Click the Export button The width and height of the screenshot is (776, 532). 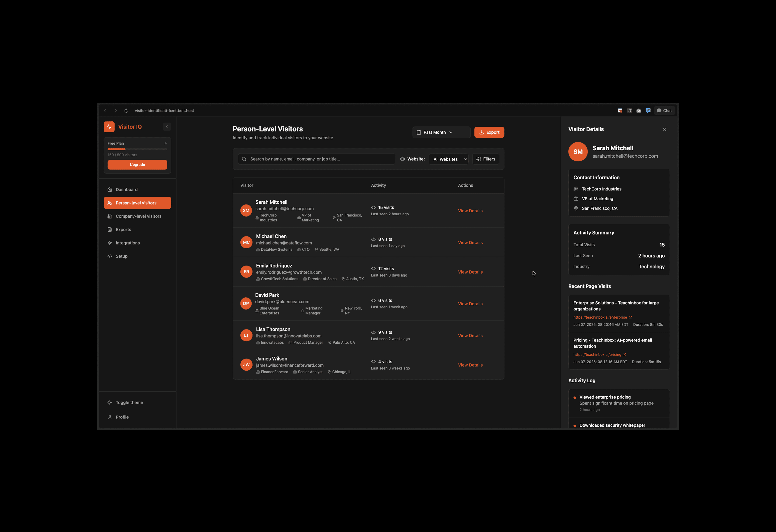click(x=489, y=132)
